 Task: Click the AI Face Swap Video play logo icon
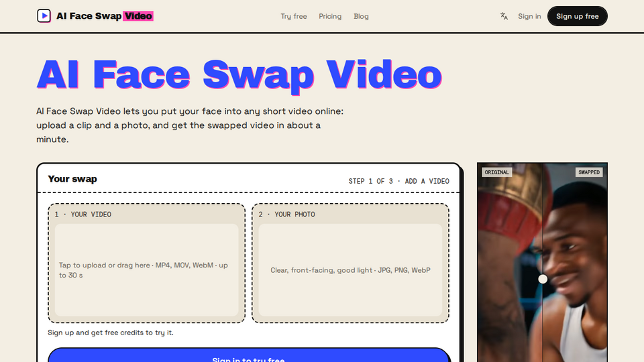pos(44,16)
